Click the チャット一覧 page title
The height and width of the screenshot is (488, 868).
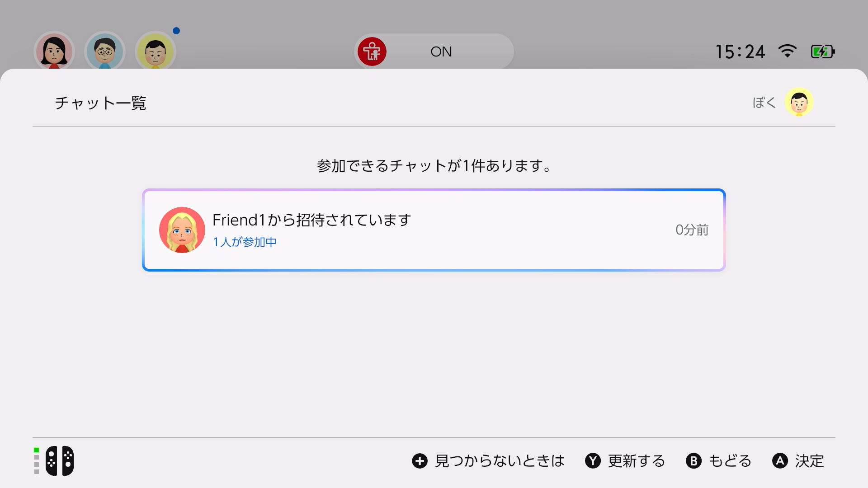[x=100, y=103]
